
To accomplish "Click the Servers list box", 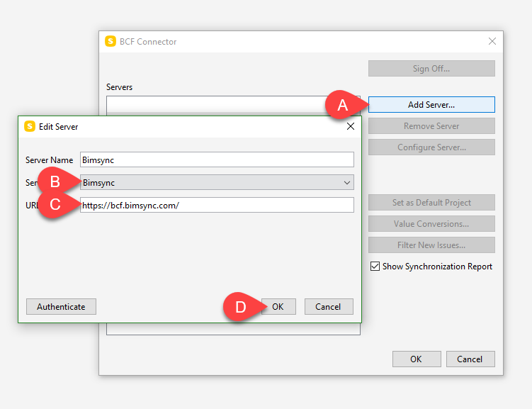I will (x=233, y=106).
